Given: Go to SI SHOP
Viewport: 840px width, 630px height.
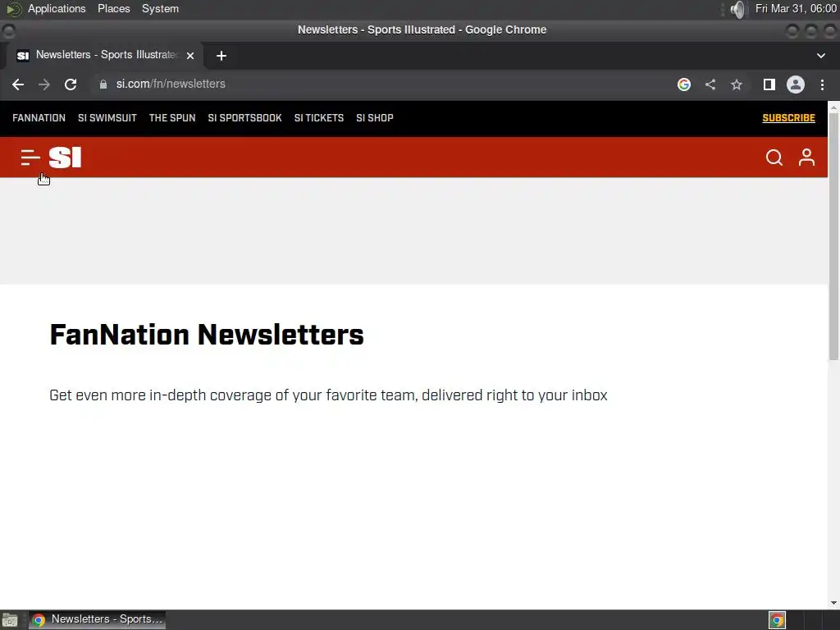Looking at the screenshot, I should coord(374,118).
